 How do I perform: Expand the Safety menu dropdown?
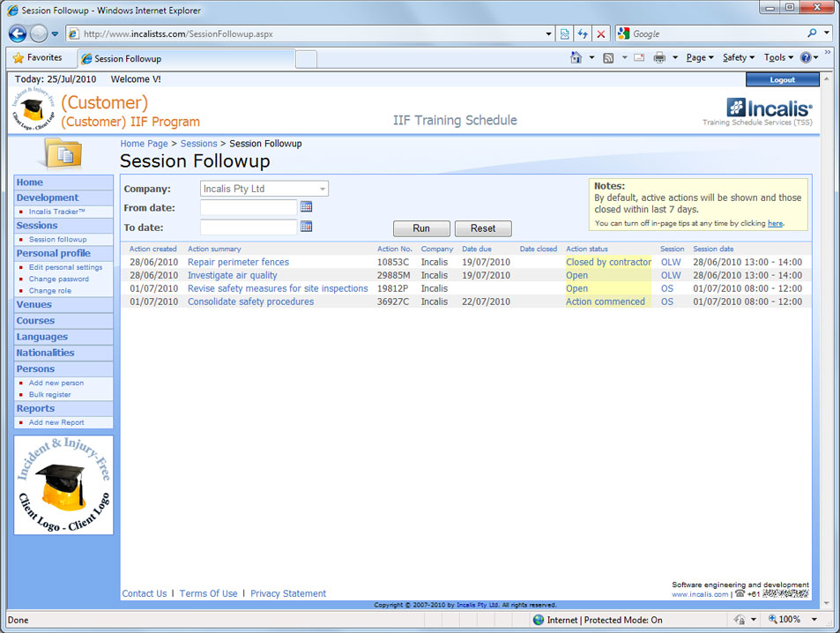pyautogui.click(x=738, y=57)
